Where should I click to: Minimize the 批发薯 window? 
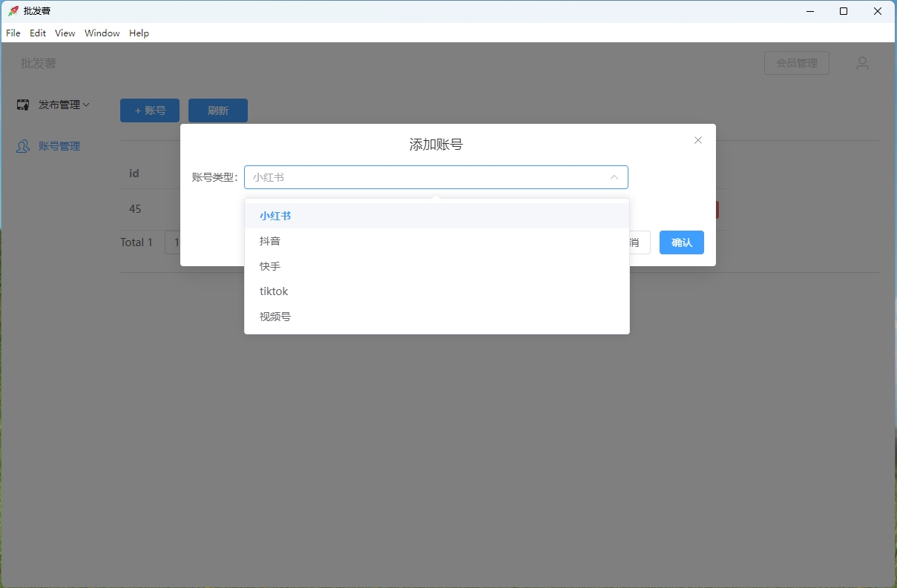809,11
